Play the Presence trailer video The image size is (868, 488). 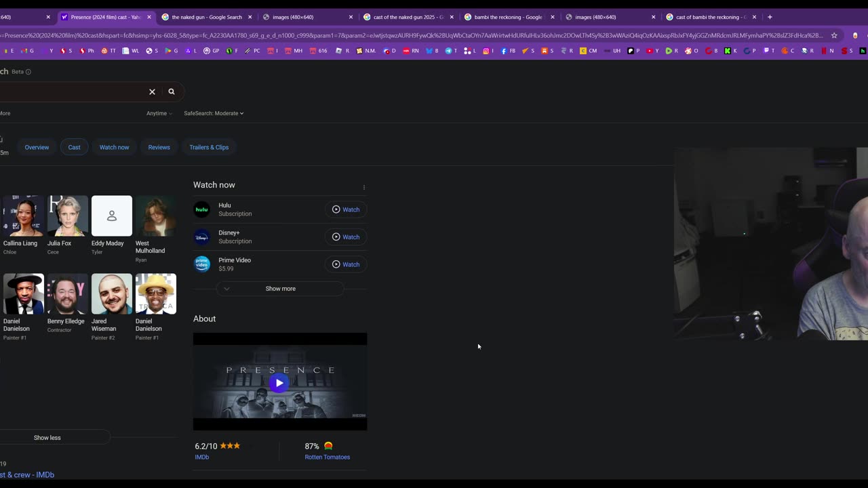(279, 383)
